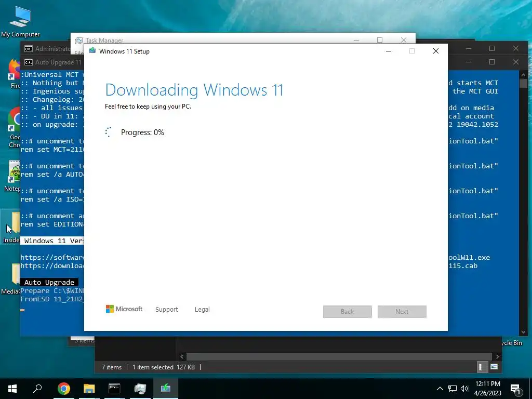Maximize the Task Manager window
Image resolution: width=532 pixels, height=399 pixels.
[380, 40]
